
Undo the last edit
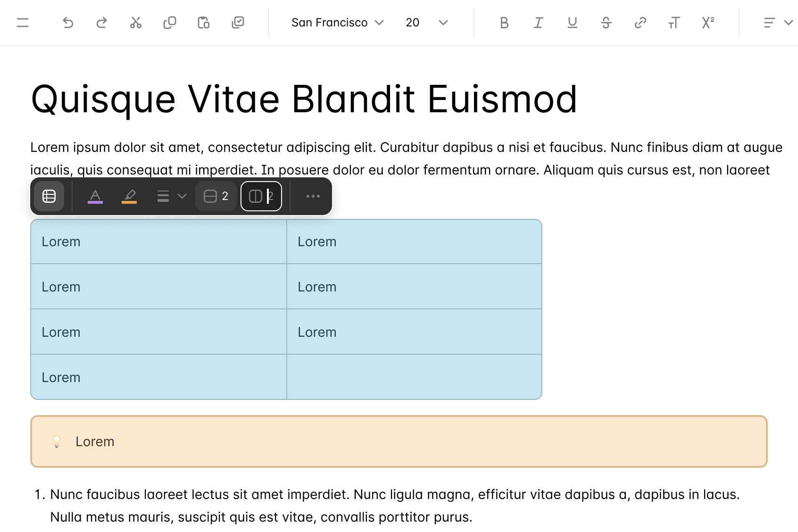pyautogui.click(x=67, y=23)
